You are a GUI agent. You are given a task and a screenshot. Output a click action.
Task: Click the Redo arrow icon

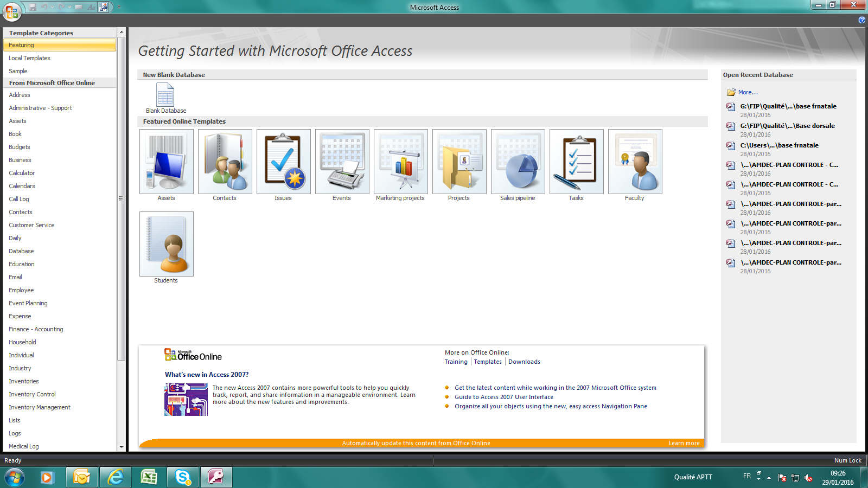61,7
